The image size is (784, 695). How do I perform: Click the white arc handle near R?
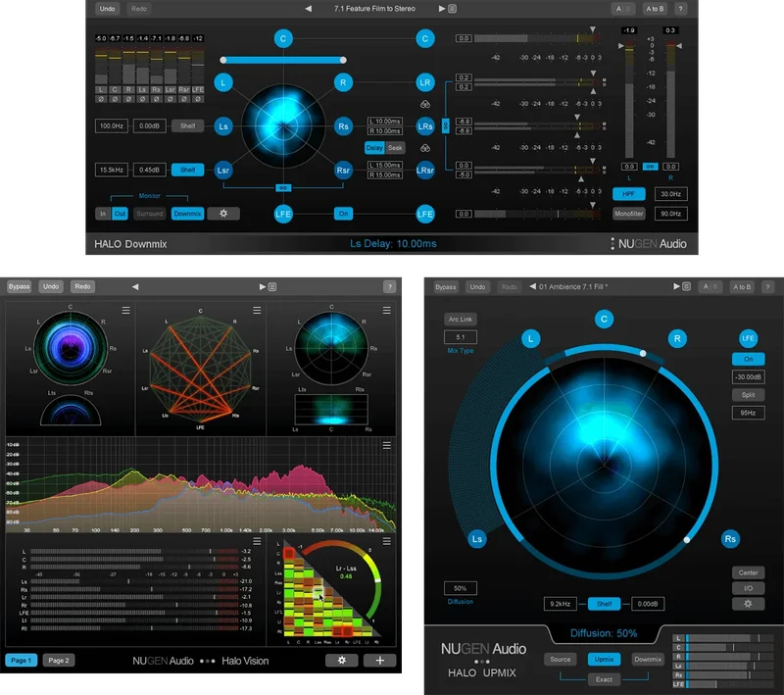pyautogui.click(x=643, y=354)
